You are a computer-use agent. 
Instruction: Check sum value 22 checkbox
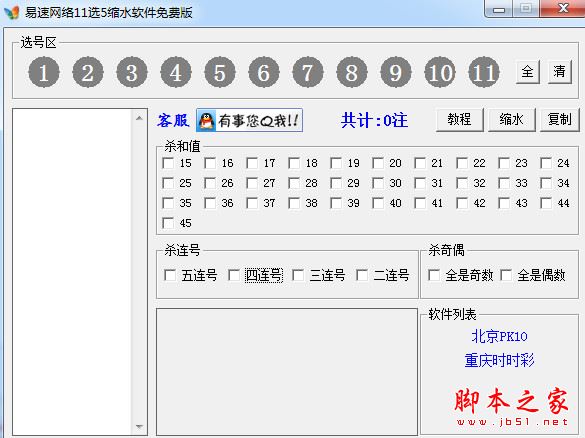(x=462, y=163)
